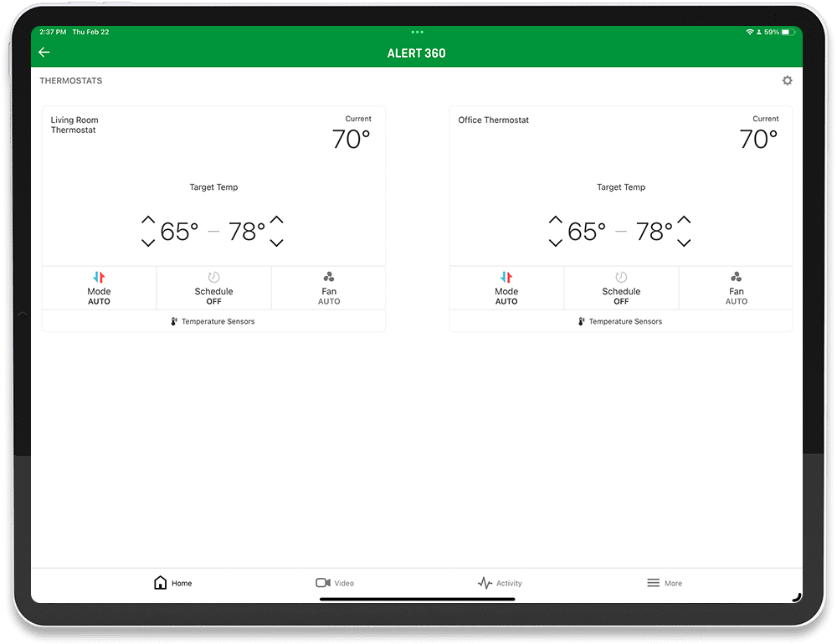837x644 pixels.
Task: Open the More tab
Action: point(665,583)
